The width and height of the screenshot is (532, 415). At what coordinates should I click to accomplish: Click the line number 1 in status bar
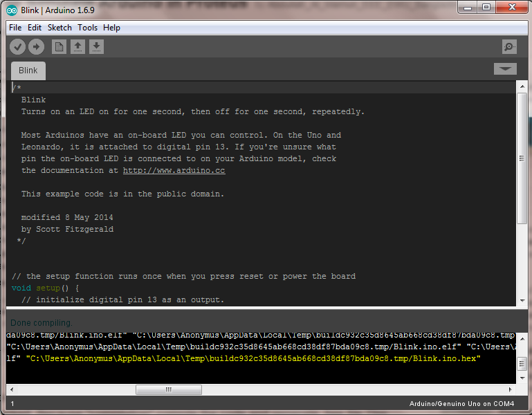pyautogui.click(x=12, y=404)
